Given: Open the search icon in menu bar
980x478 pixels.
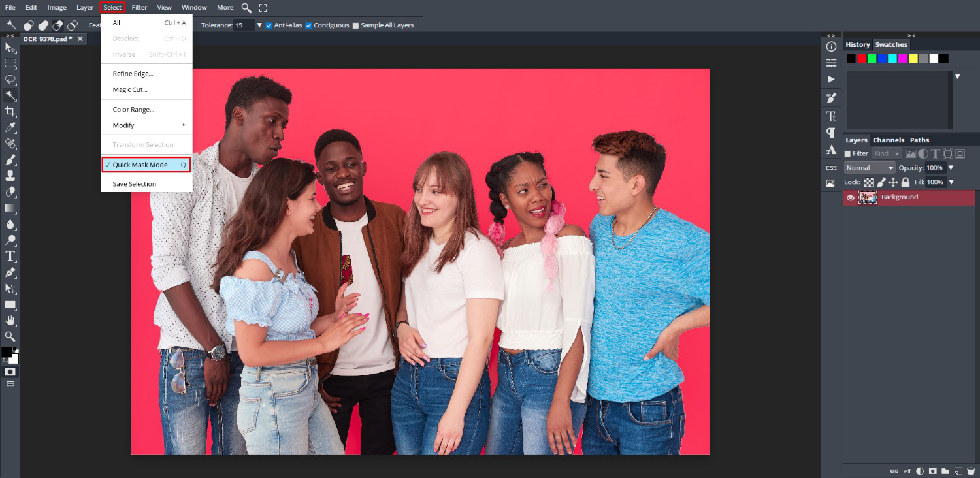Looking at the screenshot, I should pyautogui.click(x=246, y=8).
